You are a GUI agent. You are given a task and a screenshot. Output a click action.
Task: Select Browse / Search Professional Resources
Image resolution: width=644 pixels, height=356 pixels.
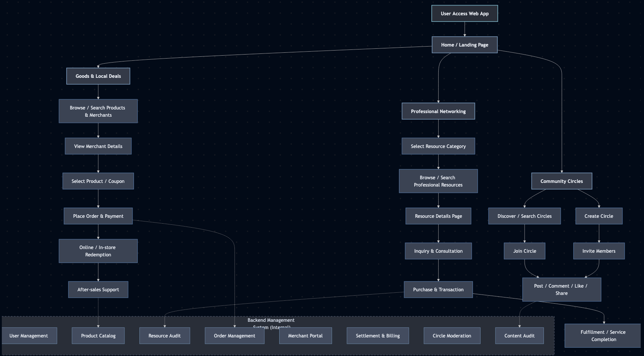click(438, 181)
